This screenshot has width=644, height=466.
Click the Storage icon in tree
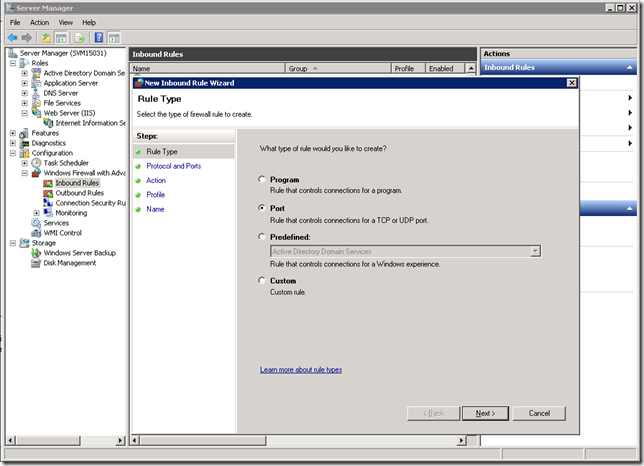point(24,243)
